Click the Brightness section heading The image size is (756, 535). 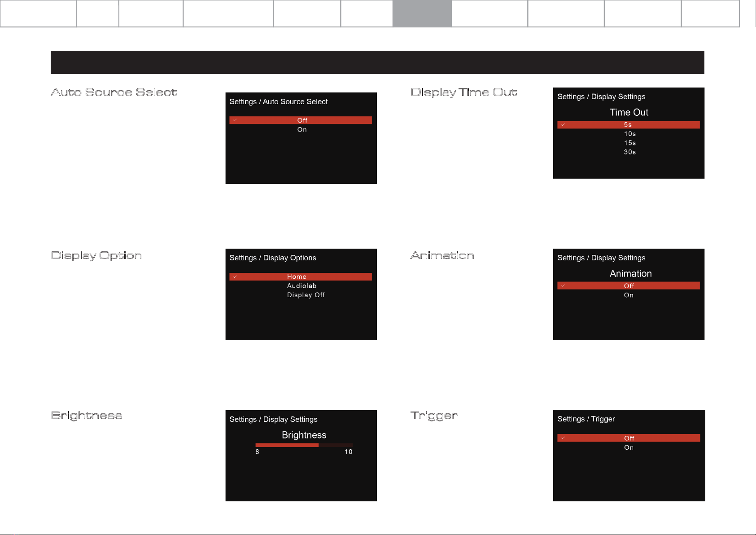tap(87, 415)
